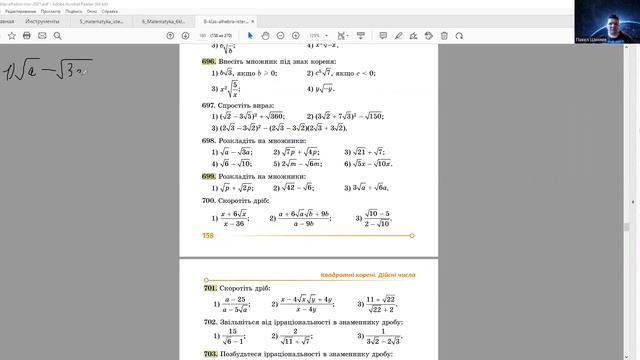This screenshot has width=640, height=360.
Task: Send the file by email envelope icon
Action: [x=42, y=36]
